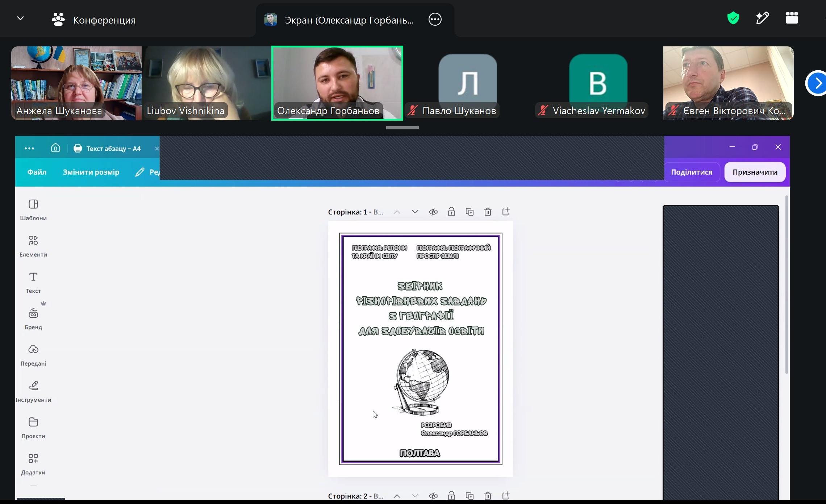The width and height of the screenshot is (826, 504).
Task: Select the globe illustration on page 1
Action: pyautogui.click(x=421, y=382)
